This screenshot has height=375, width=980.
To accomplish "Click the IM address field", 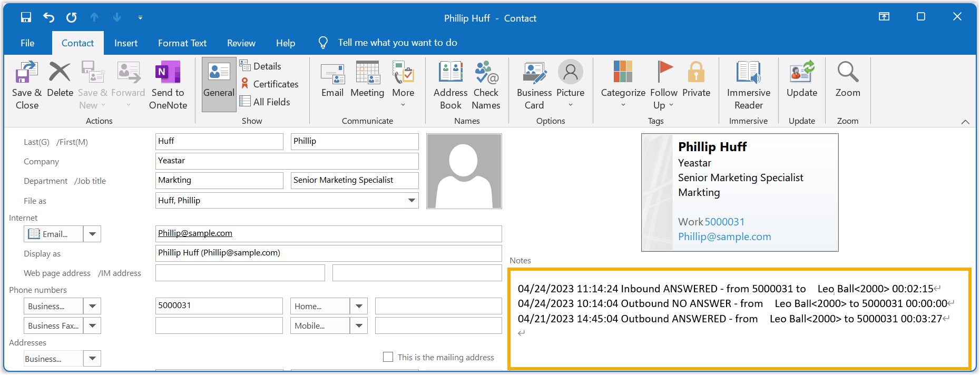I will pos(417,273).
